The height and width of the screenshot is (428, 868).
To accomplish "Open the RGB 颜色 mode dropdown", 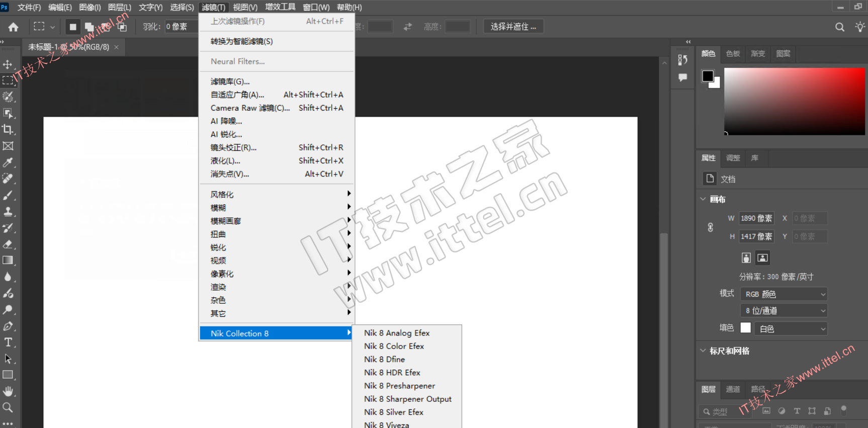I will tap(784, 294).
